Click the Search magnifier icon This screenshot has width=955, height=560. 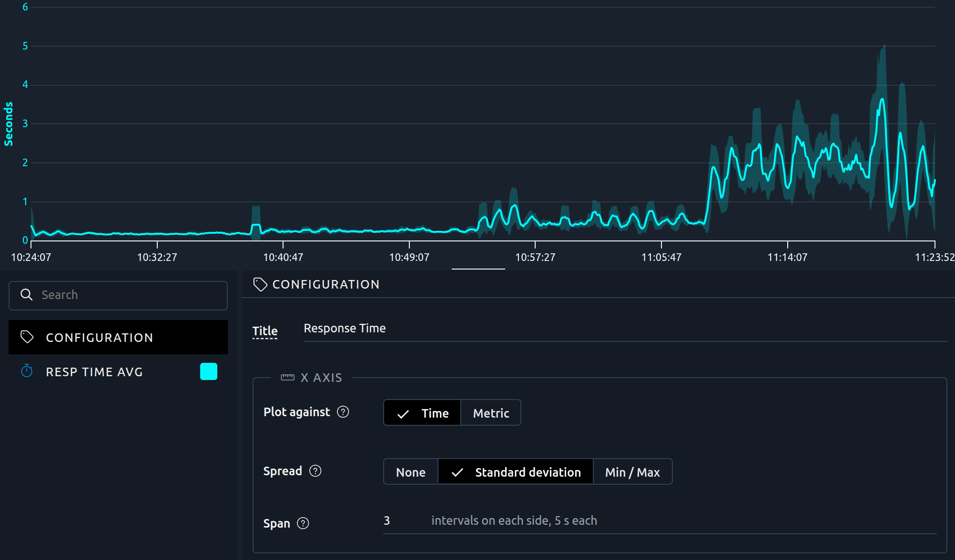pyautogui.click(x=27, y=295)
